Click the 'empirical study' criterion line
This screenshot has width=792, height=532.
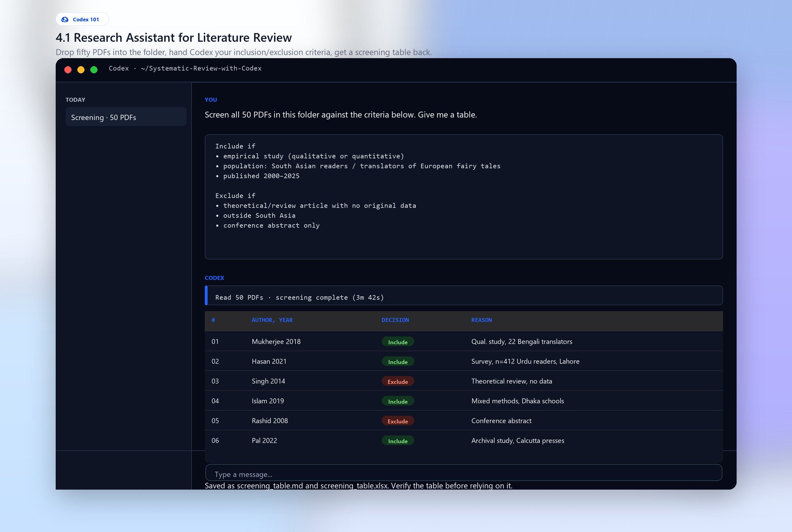tap(310, 156)
